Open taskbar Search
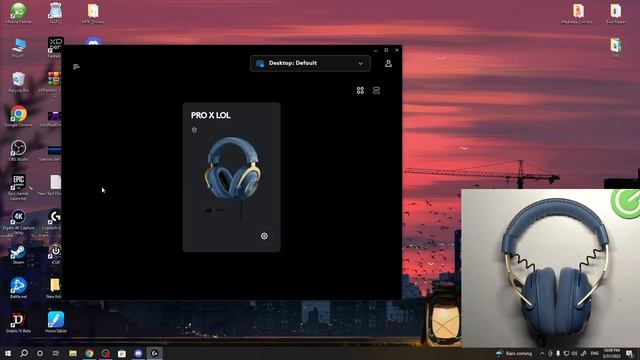 pyautogui.click(x=24, y=353)
